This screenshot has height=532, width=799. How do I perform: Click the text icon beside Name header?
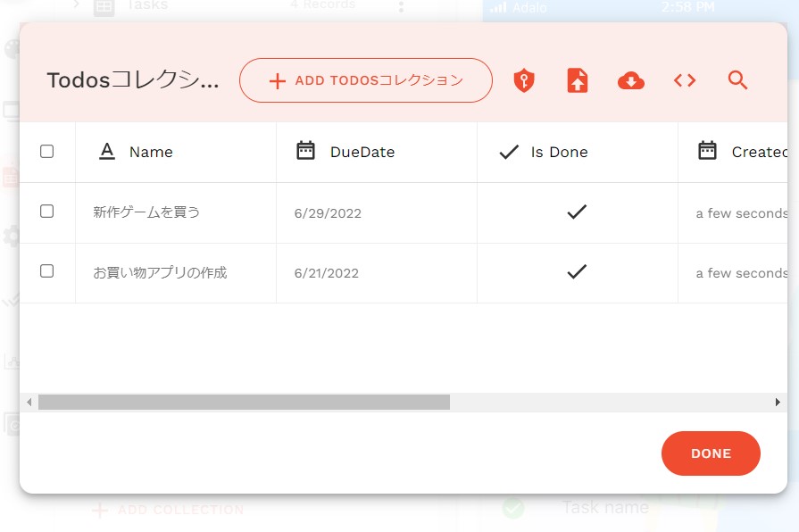[x=107, y=152]
